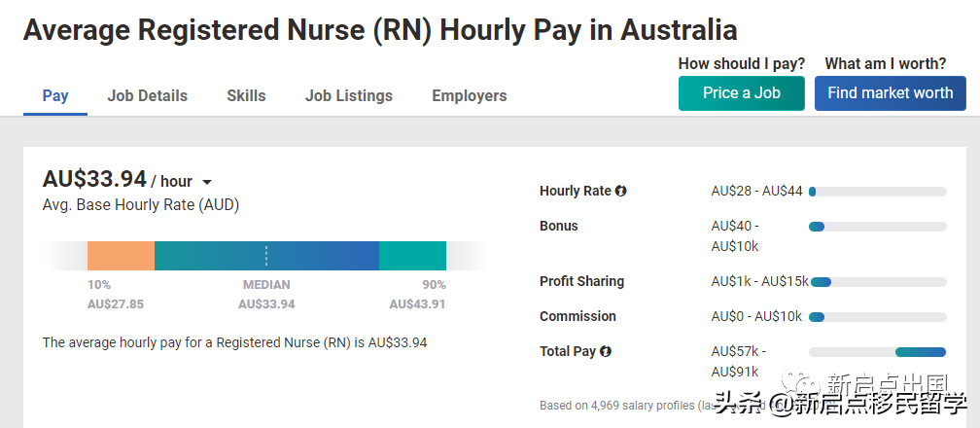Click the AU$33.94 hourly rate value

click(x=94, y=179)
